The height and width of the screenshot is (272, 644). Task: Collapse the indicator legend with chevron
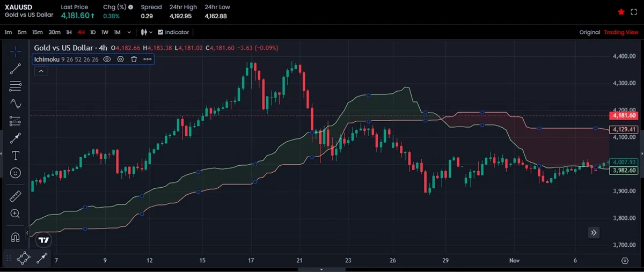tap(41, 71)
